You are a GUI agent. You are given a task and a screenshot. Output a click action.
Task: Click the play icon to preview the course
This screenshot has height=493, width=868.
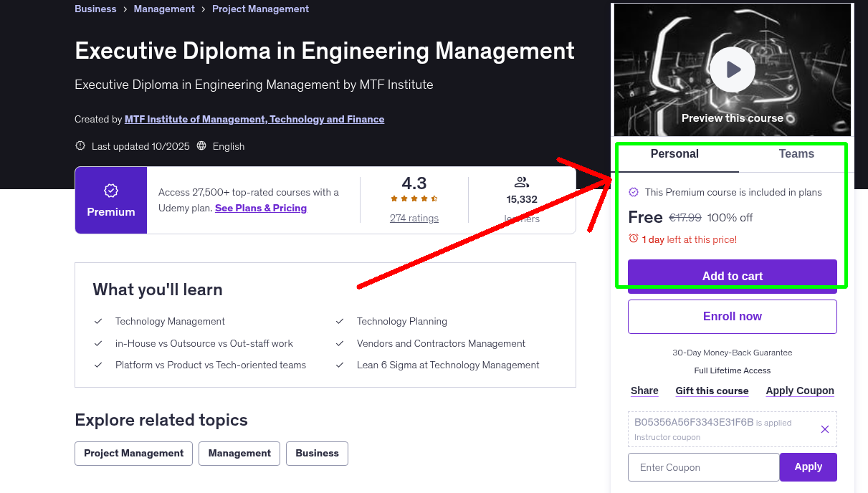point(732,69)
